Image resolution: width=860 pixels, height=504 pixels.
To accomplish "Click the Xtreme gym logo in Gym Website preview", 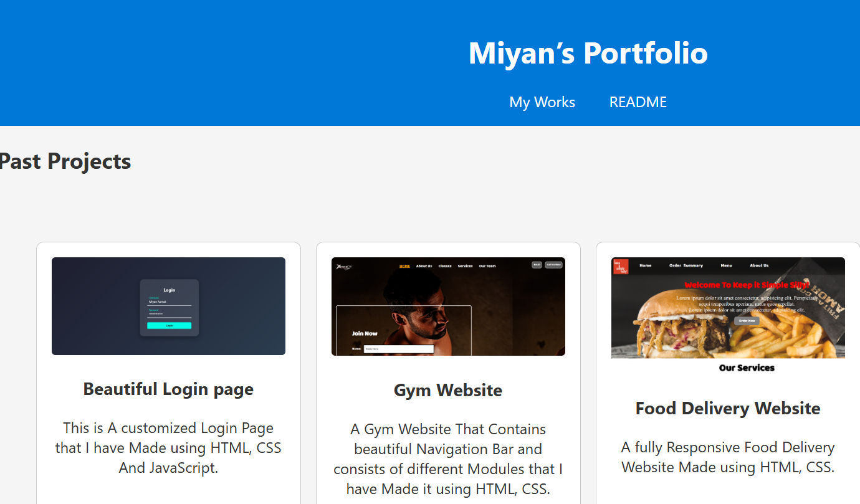I will click(x=343, y=267).
